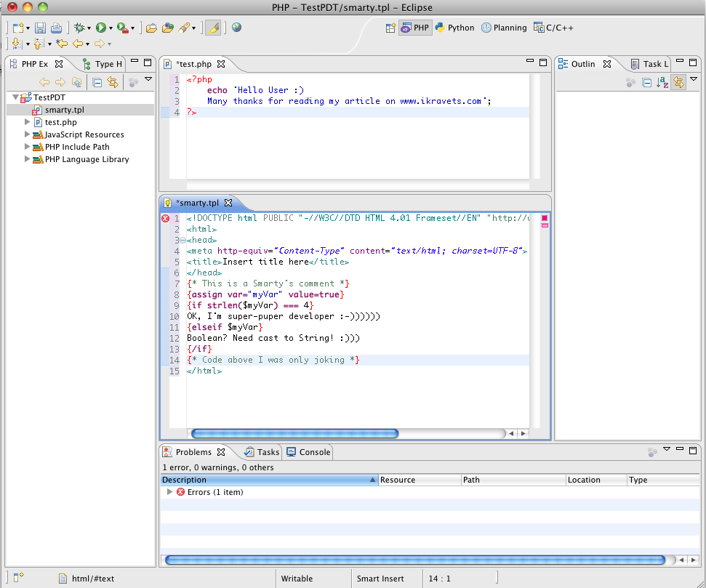The height and width of the screenshot is (588, 706).
Task: Run the project with green play icon
Action: click(101, 28)
